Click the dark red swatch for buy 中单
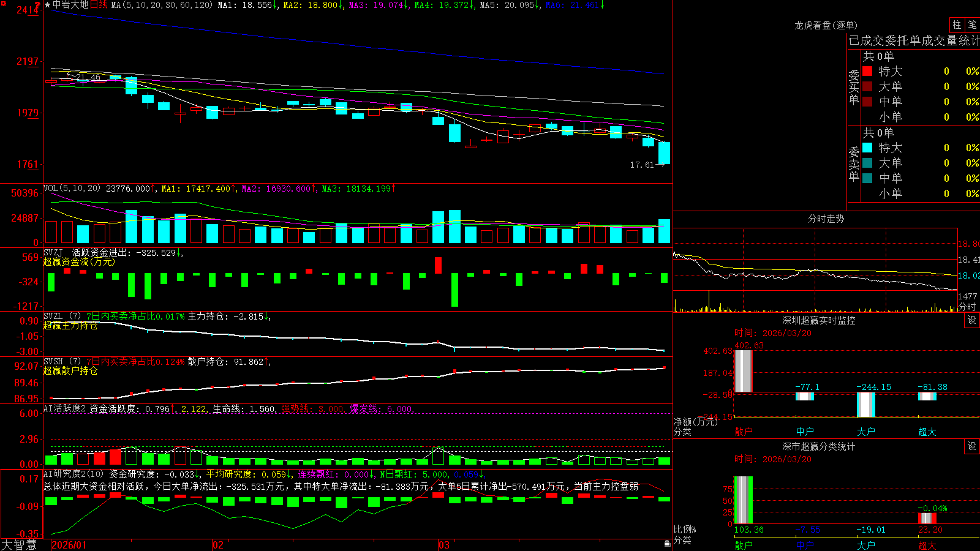The width and height of the screenshot is (980, 551). pos(867,102)
